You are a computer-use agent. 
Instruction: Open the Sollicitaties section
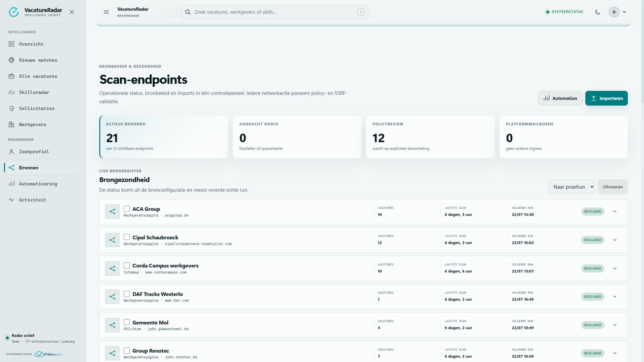[x=43, y=108]
